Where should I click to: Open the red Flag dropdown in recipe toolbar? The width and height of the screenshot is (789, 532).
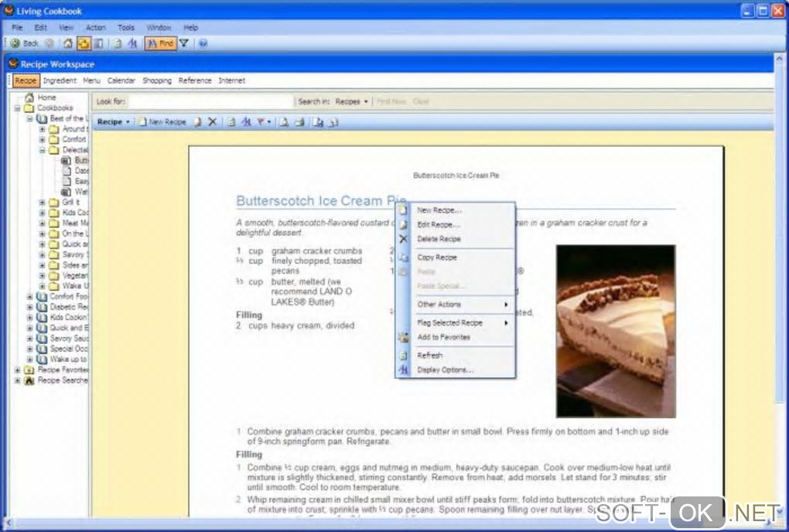(264, 122)
